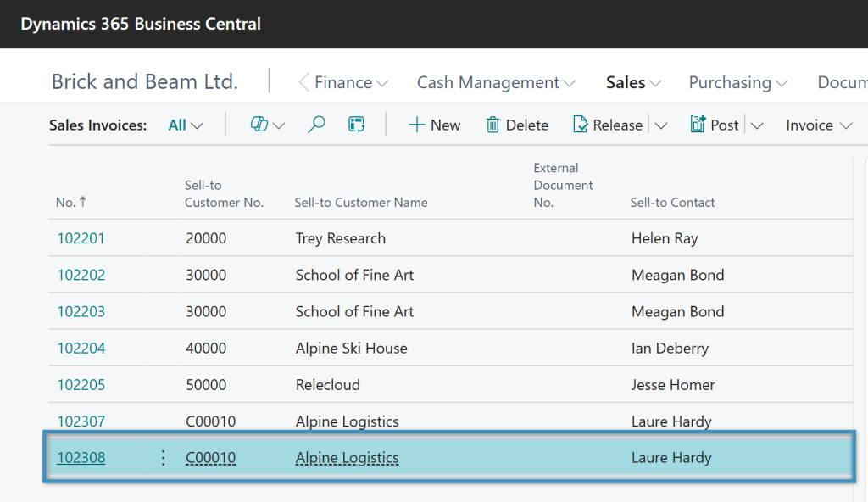Screen dimensions: 868x502
Task: Select customer number 40000
Action: point(206,348)
